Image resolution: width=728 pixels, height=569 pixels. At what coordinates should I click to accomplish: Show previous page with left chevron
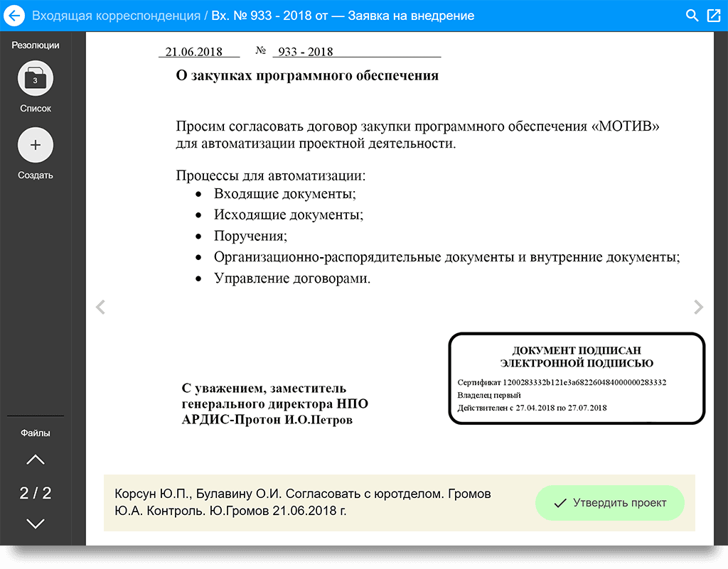click(x=100, y=307)
